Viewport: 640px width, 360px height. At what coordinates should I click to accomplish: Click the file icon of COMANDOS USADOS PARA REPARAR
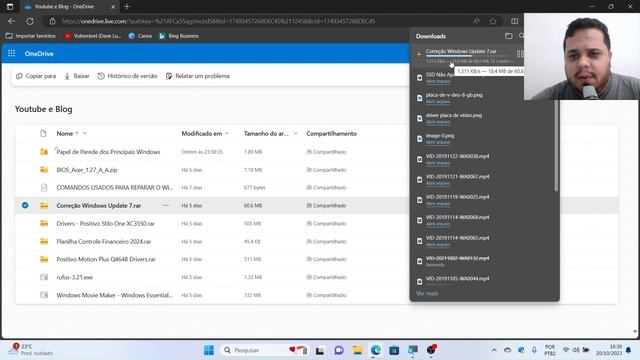click(x=44, y=188)
